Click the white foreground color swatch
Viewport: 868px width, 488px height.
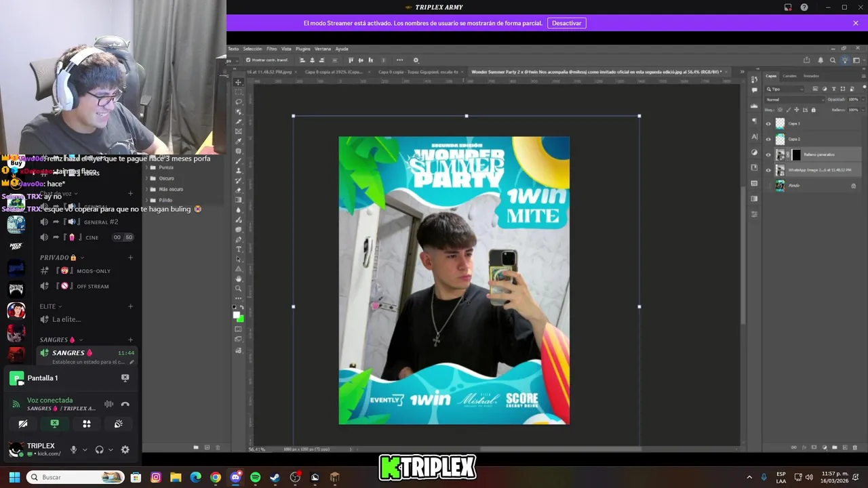pos(236,314)
